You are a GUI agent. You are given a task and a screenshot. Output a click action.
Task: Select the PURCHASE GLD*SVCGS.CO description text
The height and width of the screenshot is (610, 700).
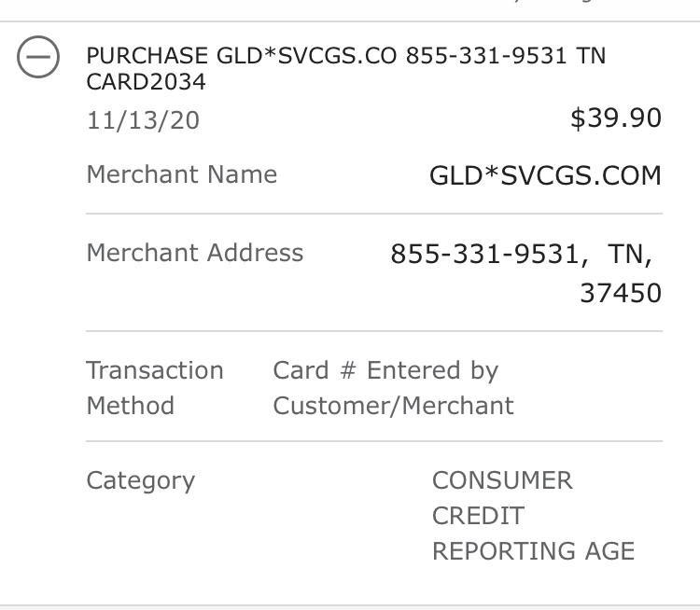242,56
